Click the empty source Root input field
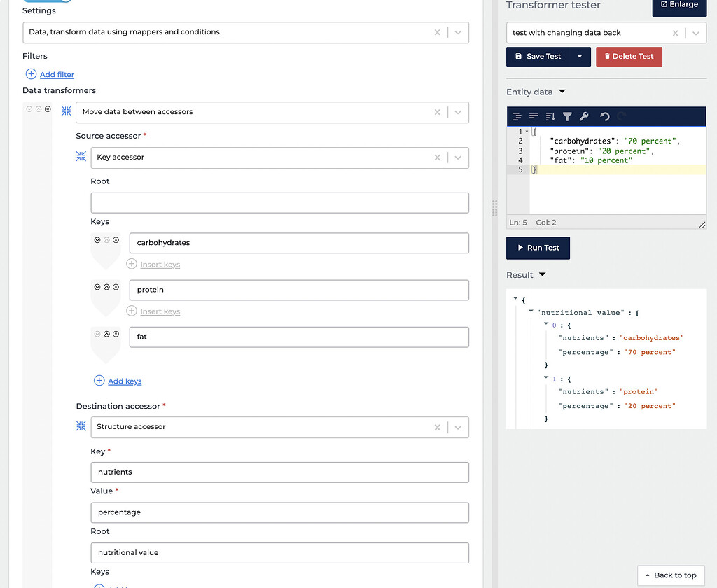 (x=280, y=203)
